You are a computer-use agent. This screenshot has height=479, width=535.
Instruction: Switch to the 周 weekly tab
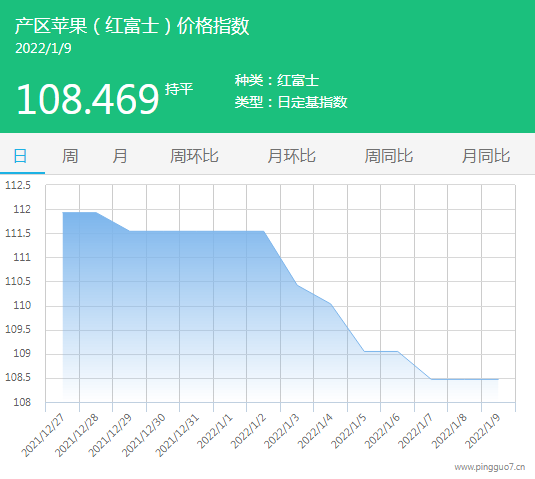point(70,156)
